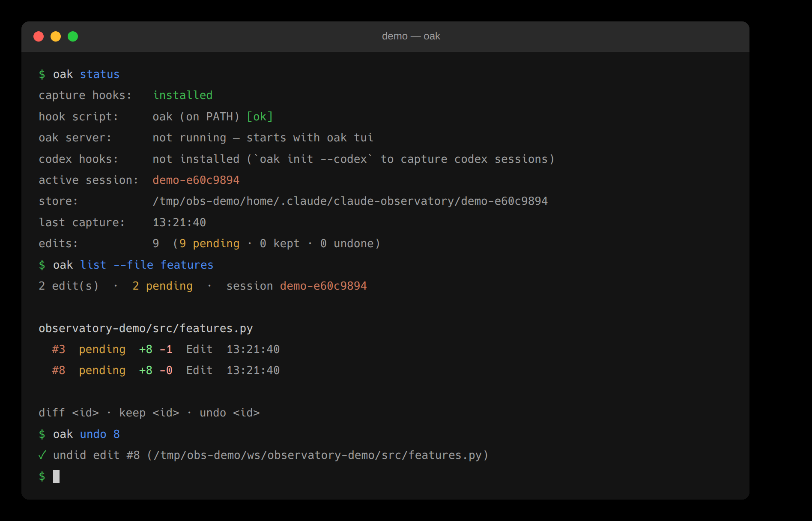Image resolution: width=812 pixels, height=521 pixels.
Task: Click active session 'demo-e60c9894' in status output
Action: click(x=196, y=180)
